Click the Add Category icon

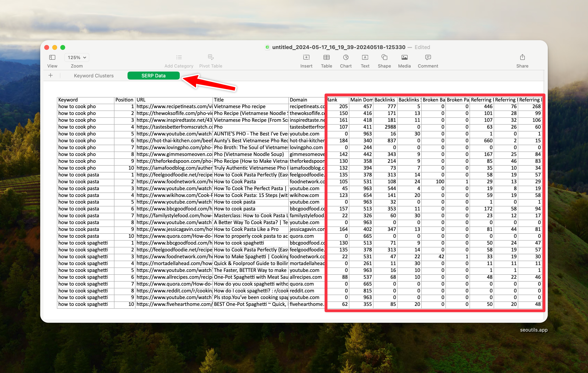[179, 57]
